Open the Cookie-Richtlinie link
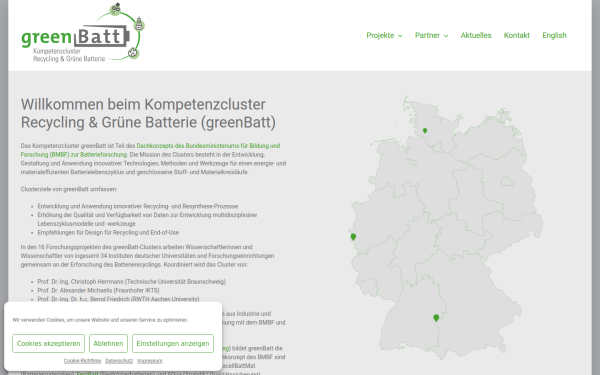Viewport: 600px width, 375px height. (82, 361)
